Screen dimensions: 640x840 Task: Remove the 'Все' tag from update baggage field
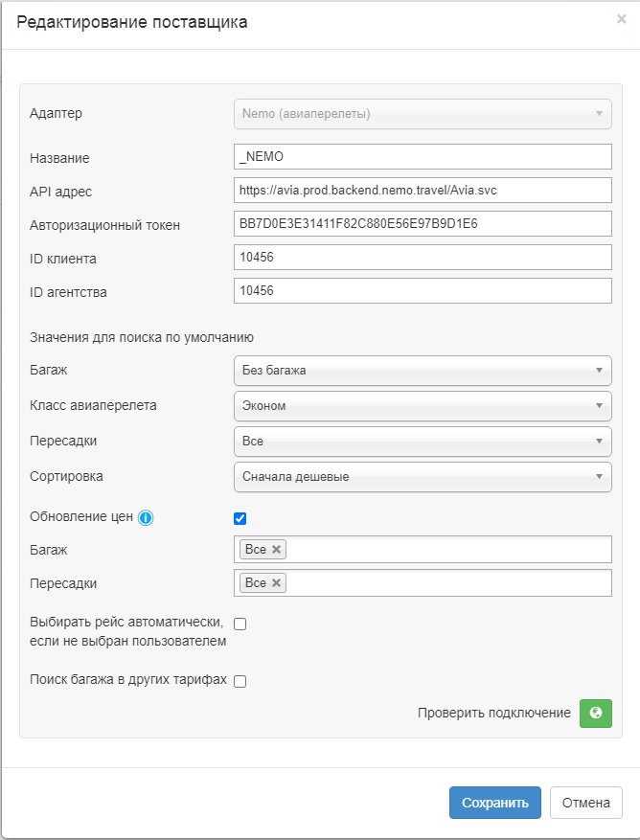point(277,549)
